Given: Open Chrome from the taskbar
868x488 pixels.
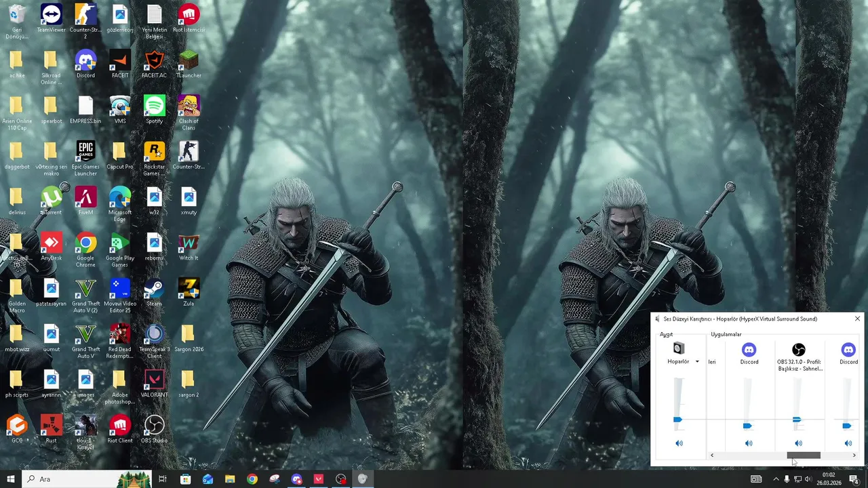Looking at the screenshot, I should (x=252, y=479).
